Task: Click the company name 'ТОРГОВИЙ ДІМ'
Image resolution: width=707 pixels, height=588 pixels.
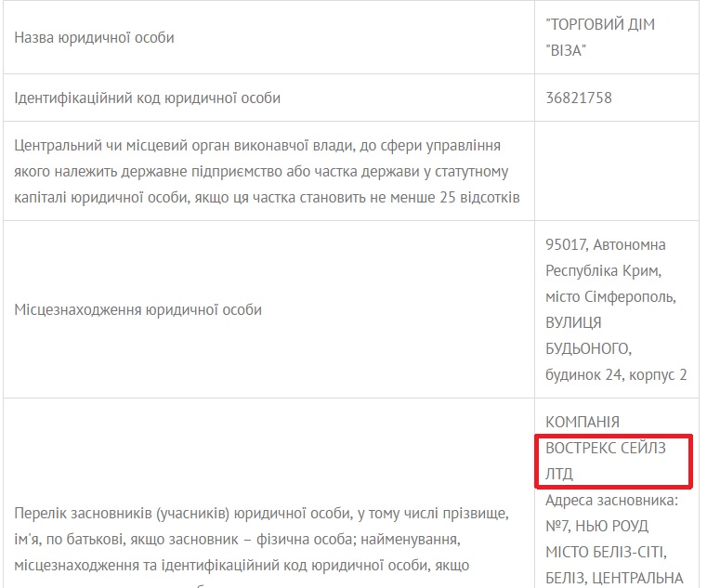Action: [599, 25]
